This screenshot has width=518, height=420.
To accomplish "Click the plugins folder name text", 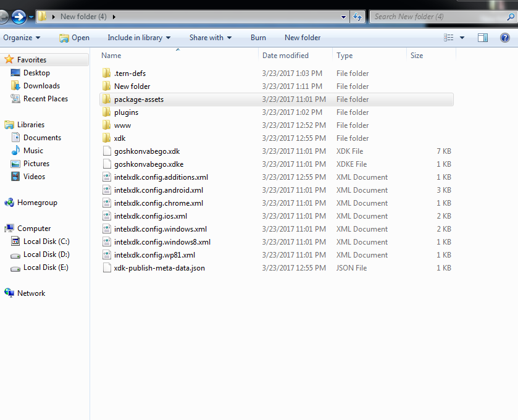I will click(126, 112).
